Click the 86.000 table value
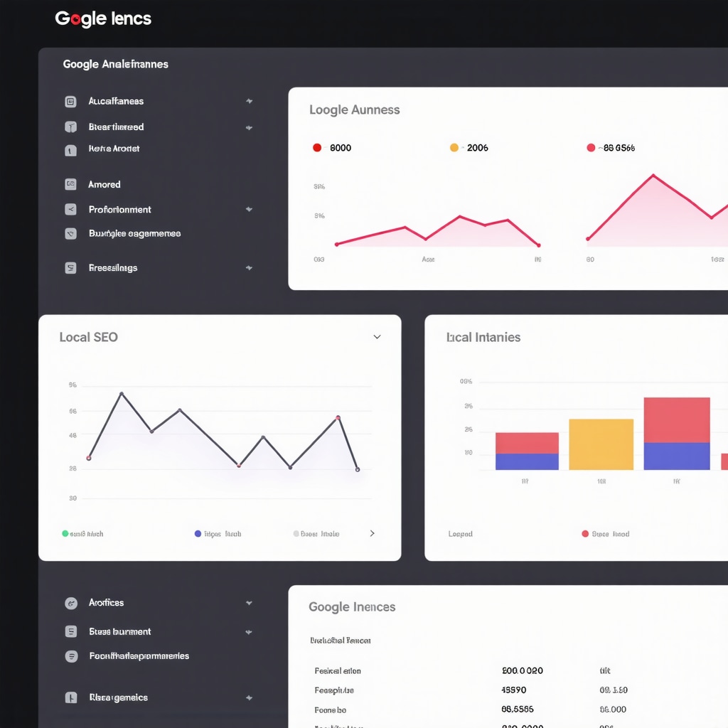This screenshot has height=728, width=728. click(613, 710)
